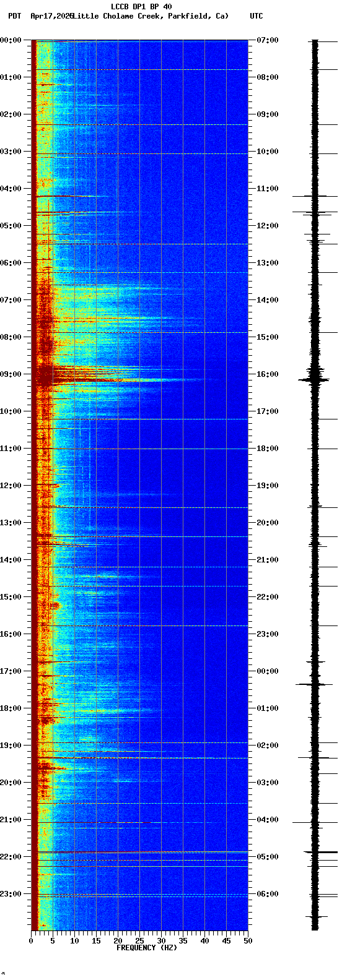
Task: Click the UTC time label 19:00
Action: (x=267, y=486)
